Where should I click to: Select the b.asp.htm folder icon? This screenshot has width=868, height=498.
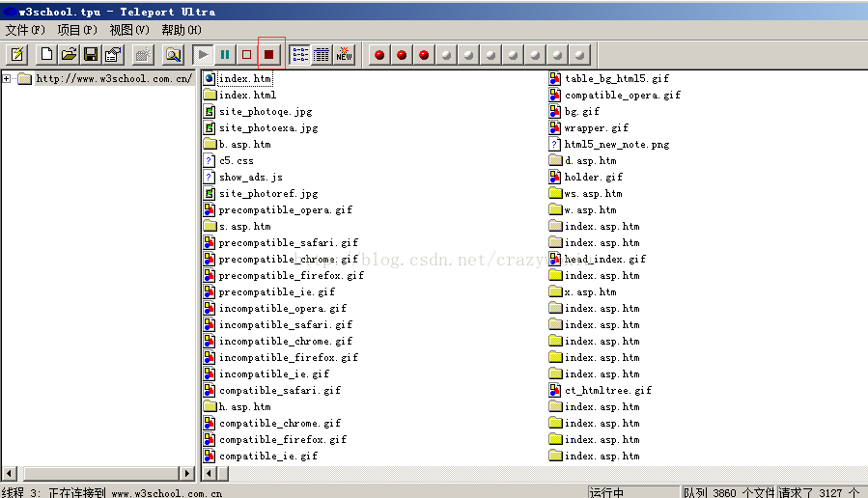point(210,144)
